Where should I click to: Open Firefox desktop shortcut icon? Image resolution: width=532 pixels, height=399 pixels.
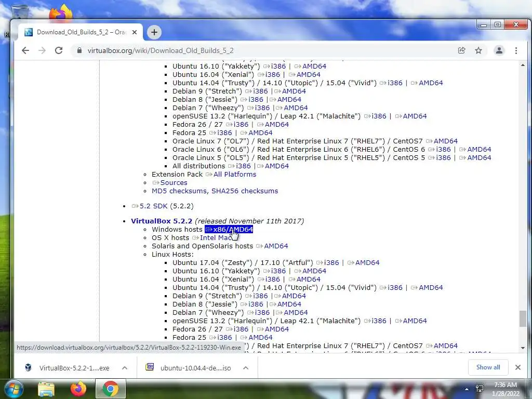pos(60,13)
